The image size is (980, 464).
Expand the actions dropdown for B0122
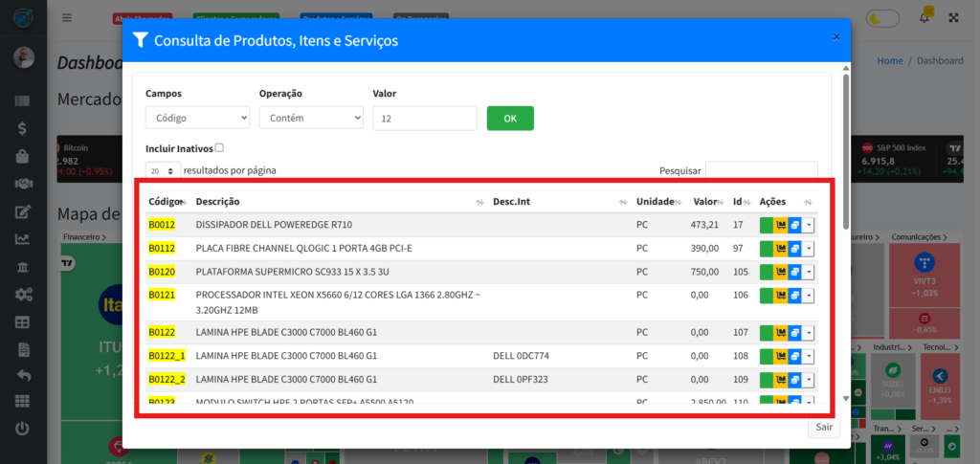[x=810, y=333]
